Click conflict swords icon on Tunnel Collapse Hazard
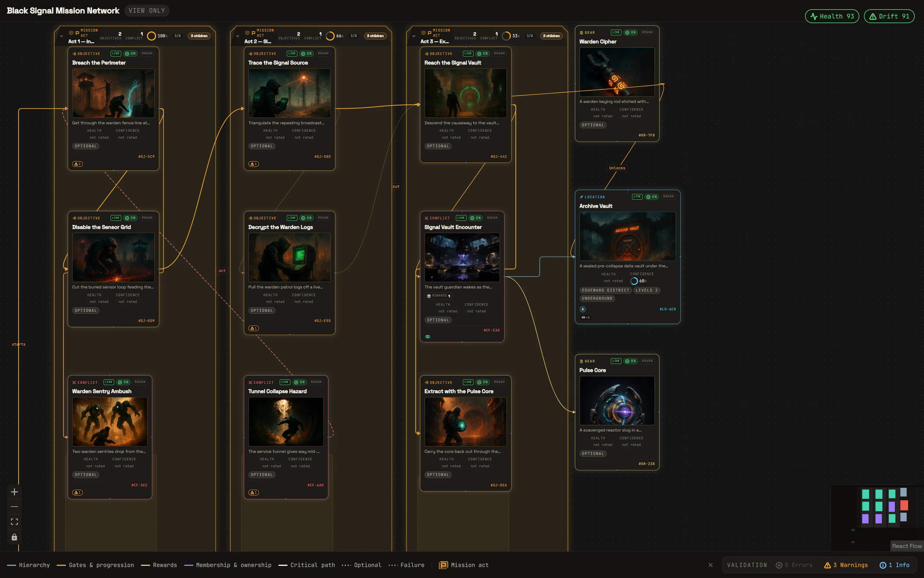This screenshot has width=924, height=578. 250,383
